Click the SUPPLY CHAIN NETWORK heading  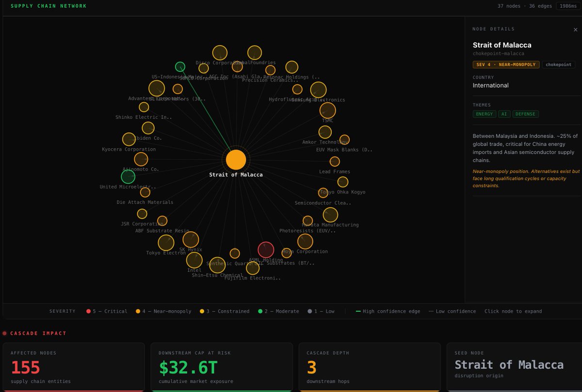pos(48,6)
